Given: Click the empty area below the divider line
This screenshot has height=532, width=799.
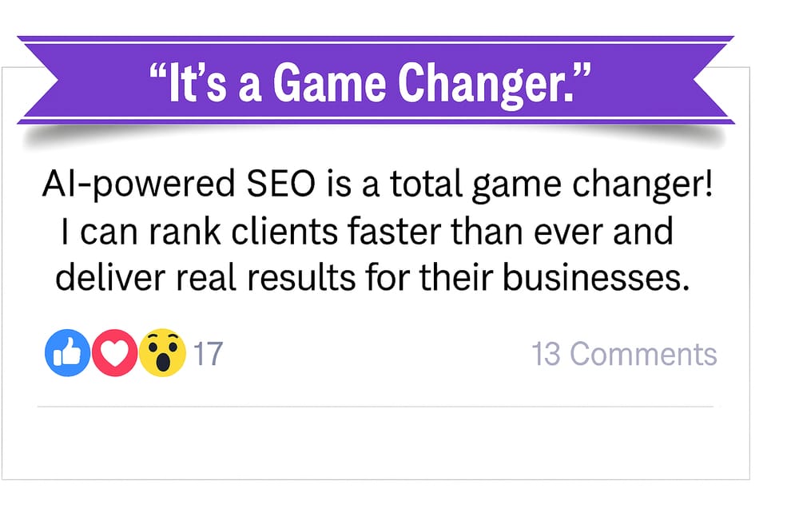Looking at the screenshot, I should [376, 443].
